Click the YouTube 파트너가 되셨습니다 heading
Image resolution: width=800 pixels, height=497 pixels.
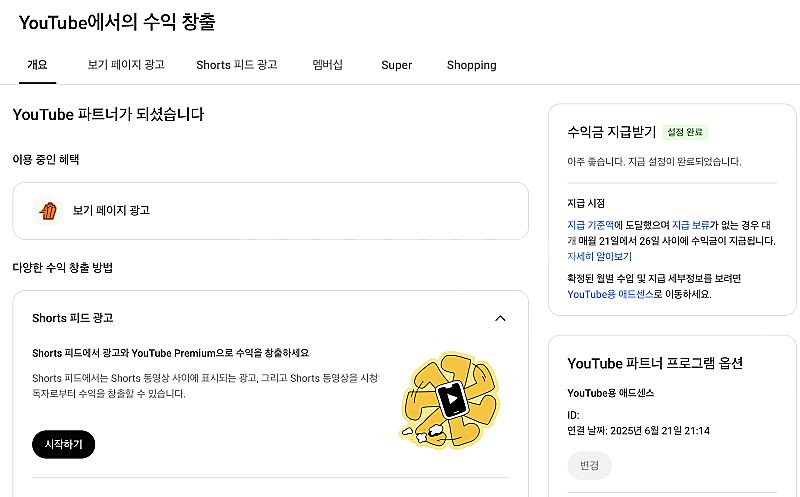(108, 114)
